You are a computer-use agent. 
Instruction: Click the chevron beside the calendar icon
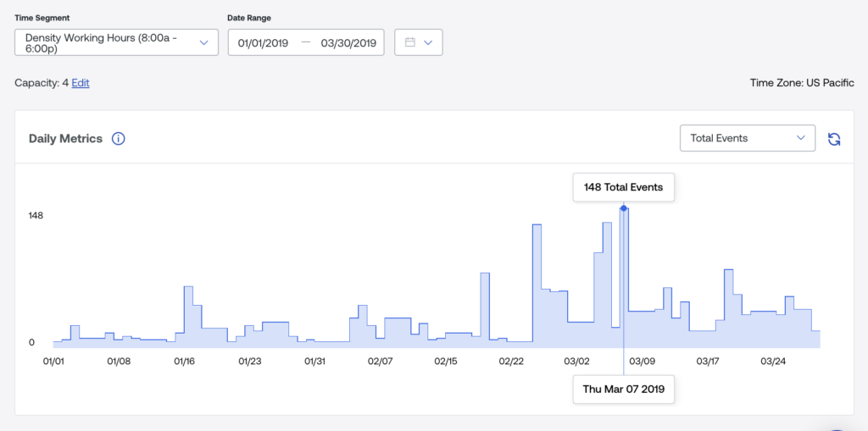tap(428, 42)
